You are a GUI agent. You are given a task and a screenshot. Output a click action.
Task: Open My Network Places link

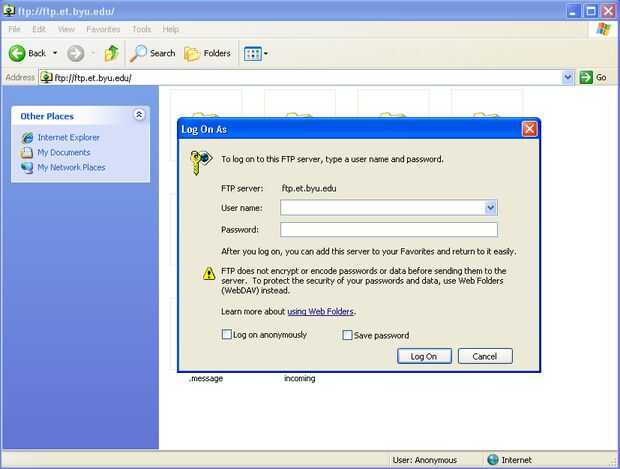click(71, 168)
